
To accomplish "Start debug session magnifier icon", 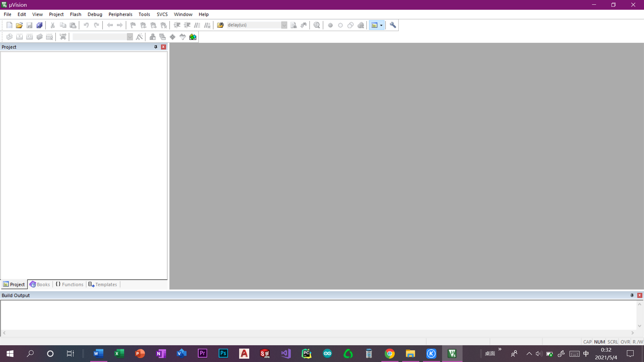I will [317, 25].
